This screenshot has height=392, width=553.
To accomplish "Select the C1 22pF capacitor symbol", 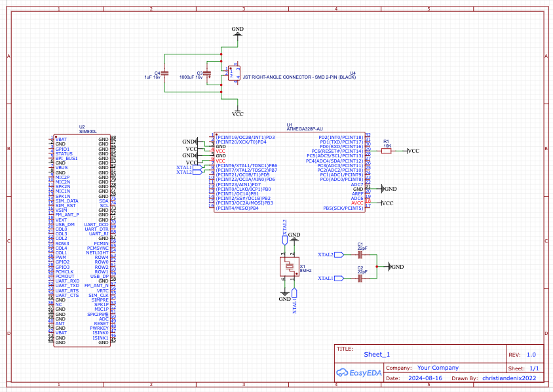I will click(x=360, y=254).
